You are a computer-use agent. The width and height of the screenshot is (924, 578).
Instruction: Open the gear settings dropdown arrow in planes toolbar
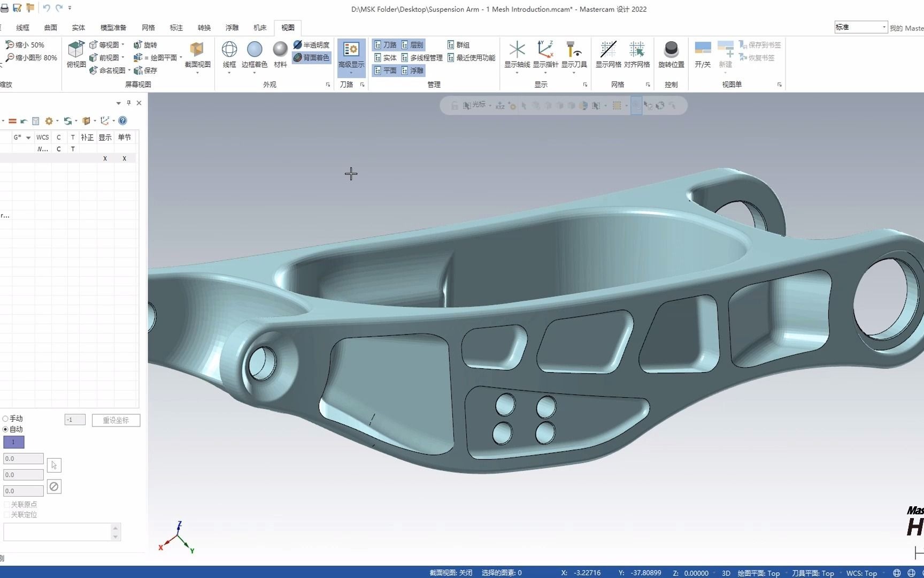57,121
